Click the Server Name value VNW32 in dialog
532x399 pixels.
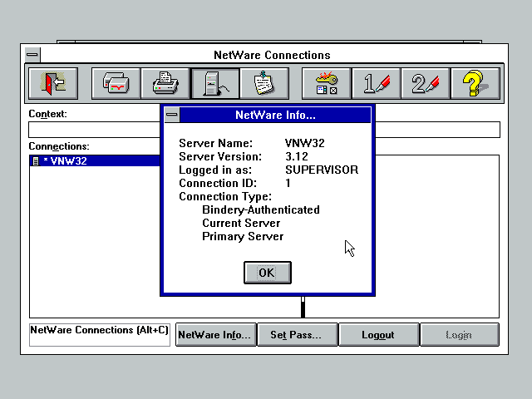pyautogui.click(x=305, y=143)
